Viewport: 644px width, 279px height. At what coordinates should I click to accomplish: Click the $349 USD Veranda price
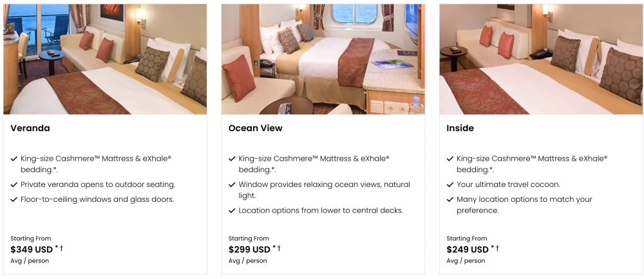click(x=32, y=249)
